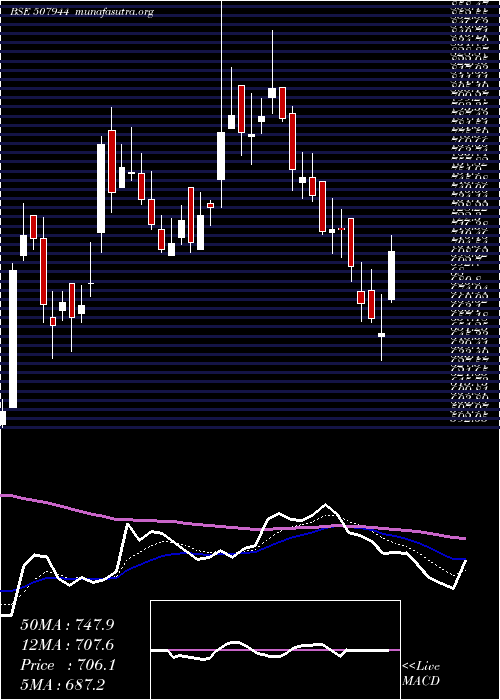Click the '<<Live MACD' label
Viewport: 500px width, 700px height.
point(421,674)
